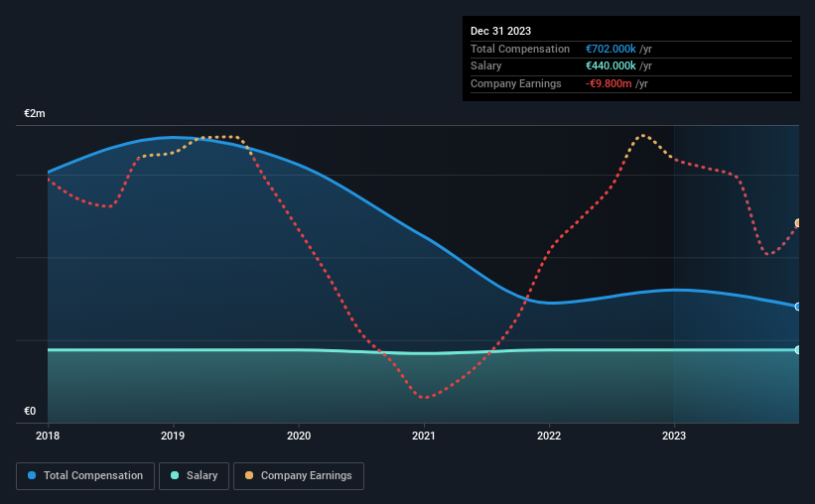Click the Salary tooltip row label
The height and width of the screenshot is (504, 815).
(x=486, y=66)
